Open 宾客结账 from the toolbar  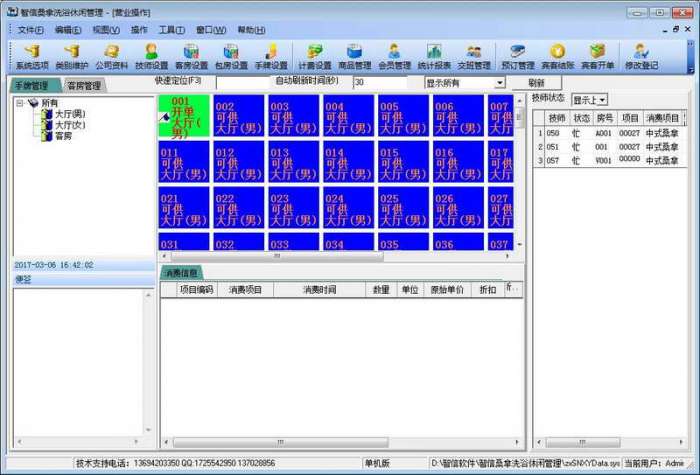pos(557,56)
